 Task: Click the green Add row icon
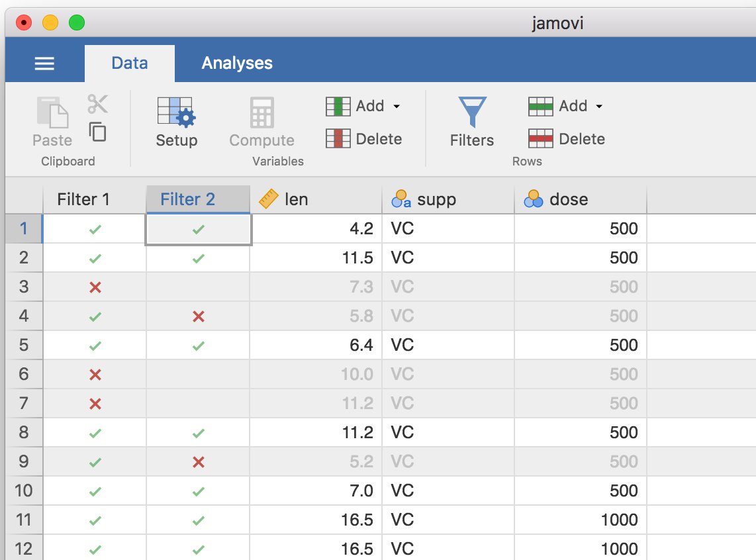point(540,107)
